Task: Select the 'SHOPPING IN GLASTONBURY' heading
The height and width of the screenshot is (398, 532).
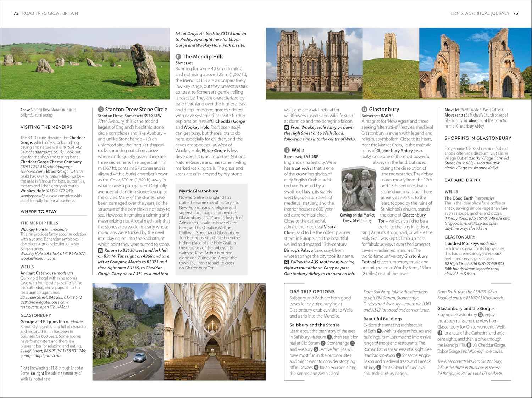Action: tap(478, 138)
